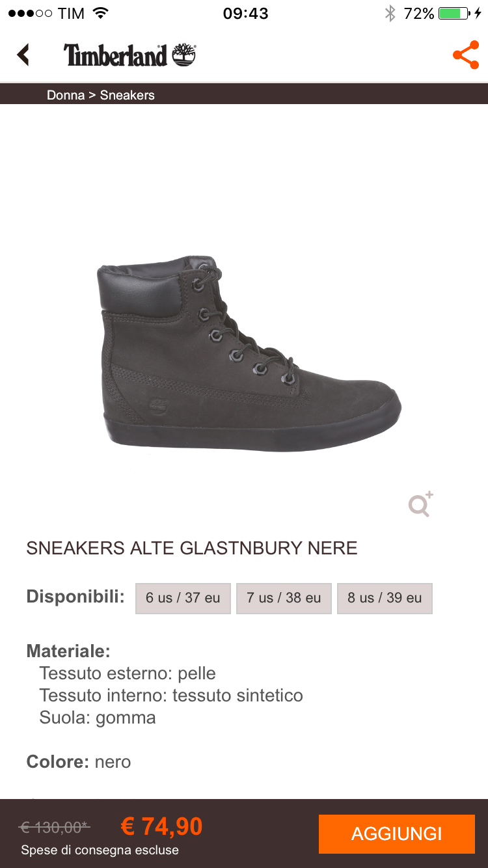
Task: Tap the € 74,90 sale price
Action: click(x=162, y=826)
